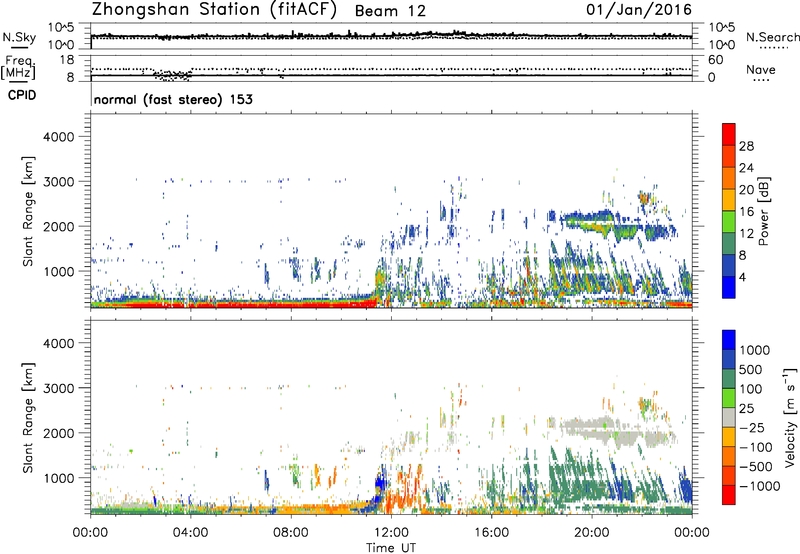Click the "4000" tick of the power panel
This screenshot has width=800, height=554.
click(x=59, y=137)
